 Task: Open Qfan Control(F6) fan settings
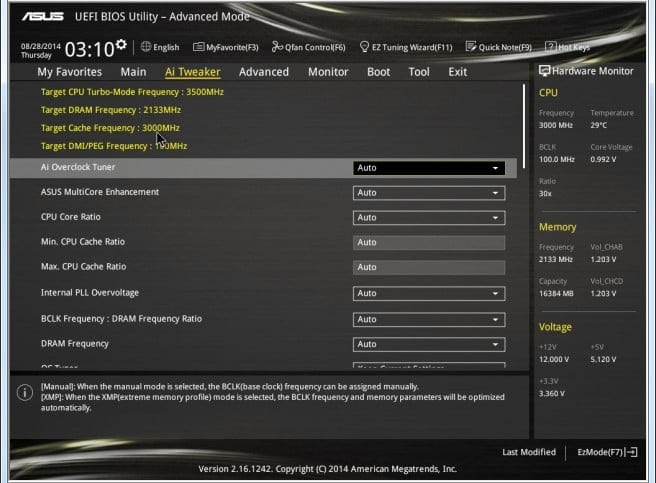point(309,47)
